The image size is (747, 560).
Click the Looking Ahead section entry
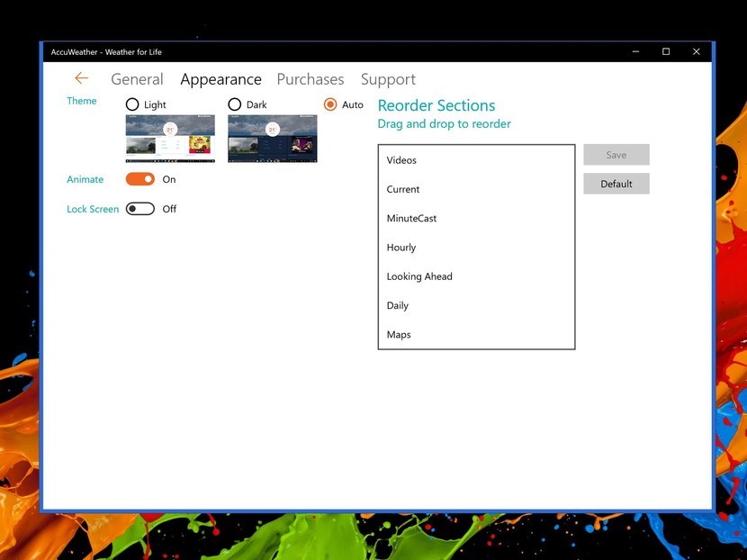pos(419,276)
